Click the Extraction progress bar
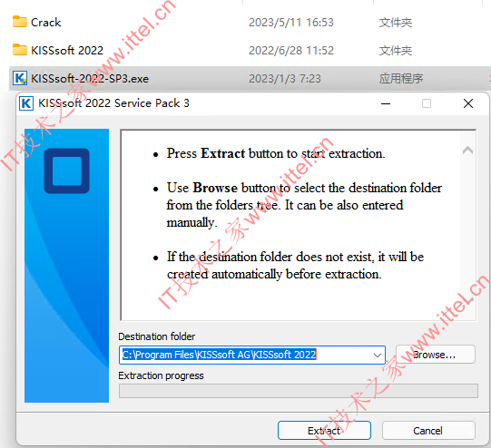The image size is (491, 448). pyautogui.click(x=299, y=391)
